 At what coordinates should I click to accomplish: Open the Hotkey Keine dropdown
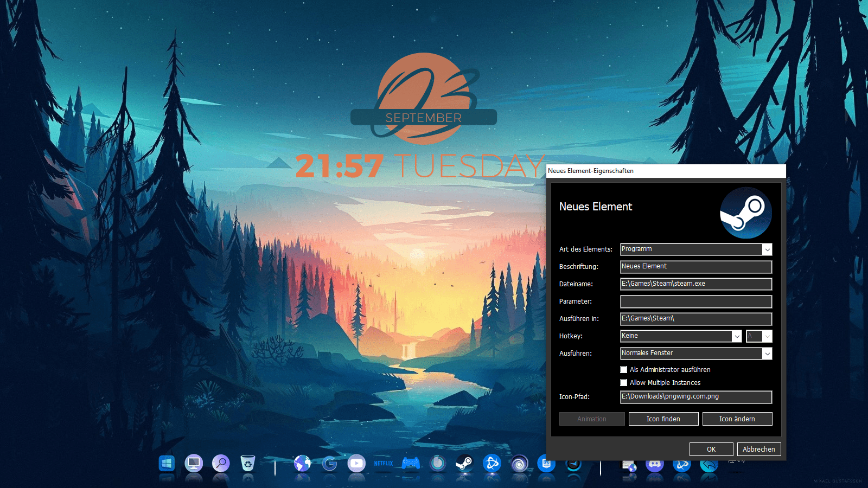click(x=737, y=336)
